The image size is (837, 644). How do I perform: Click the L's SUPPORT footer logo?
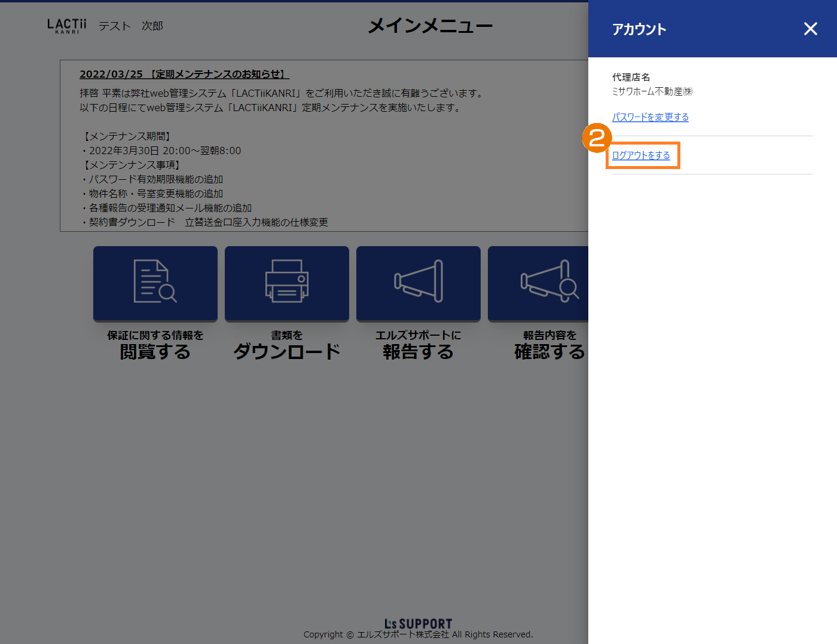[x=418, y=624]
